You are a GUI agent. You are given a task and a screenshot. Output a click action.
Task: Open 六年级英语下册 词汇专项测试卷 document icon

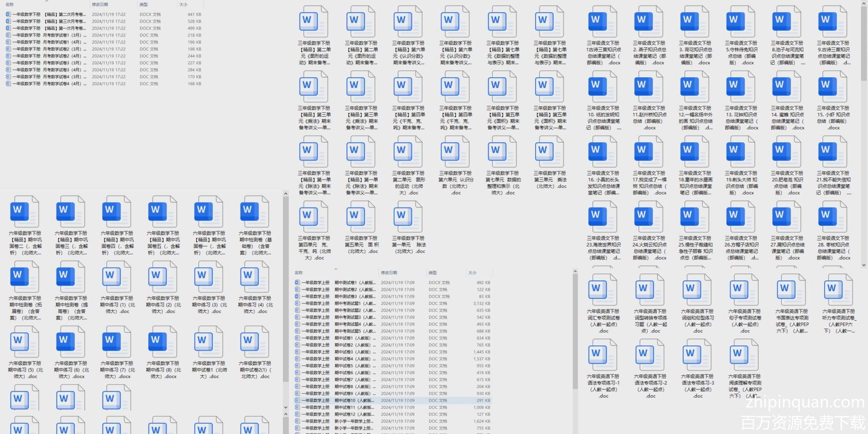point(603,290)
